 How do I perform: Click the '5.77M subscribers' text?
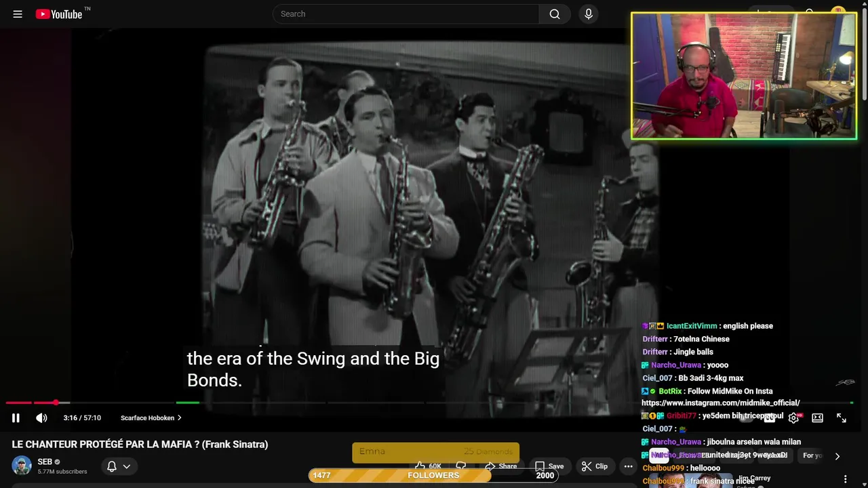(x=62, y=472)
